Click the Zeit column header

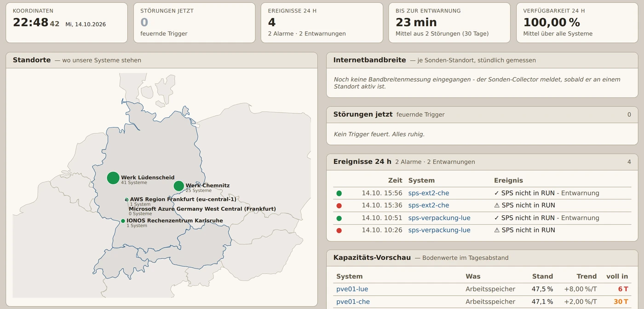click(395, 181)
